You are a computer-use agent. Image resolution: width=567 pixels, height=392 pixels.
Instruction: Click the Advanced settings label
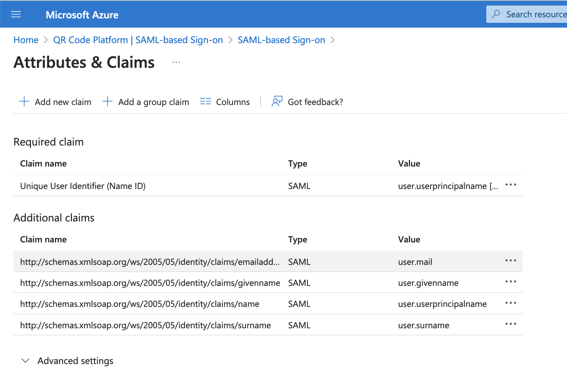(x=75, y=361)
